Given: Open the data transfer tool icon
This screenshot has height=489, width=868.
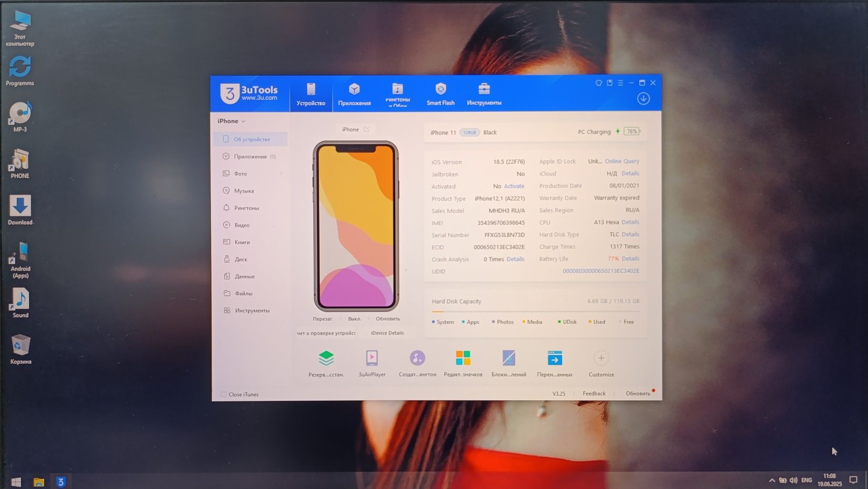Looking at the screenshot, I should pos(555,358).
